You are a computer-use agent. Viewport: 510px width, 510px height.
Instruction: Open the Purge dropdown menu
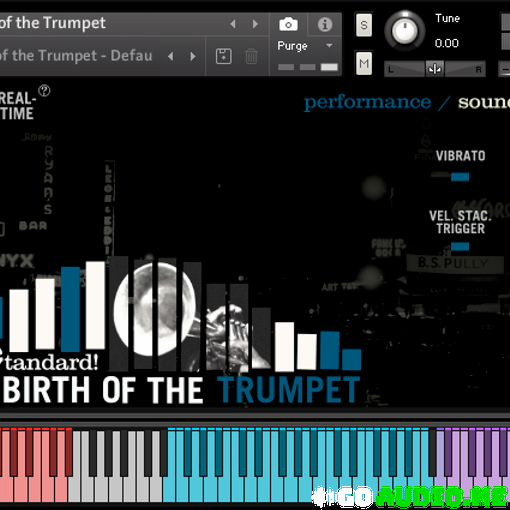click(x=305, y=46)
